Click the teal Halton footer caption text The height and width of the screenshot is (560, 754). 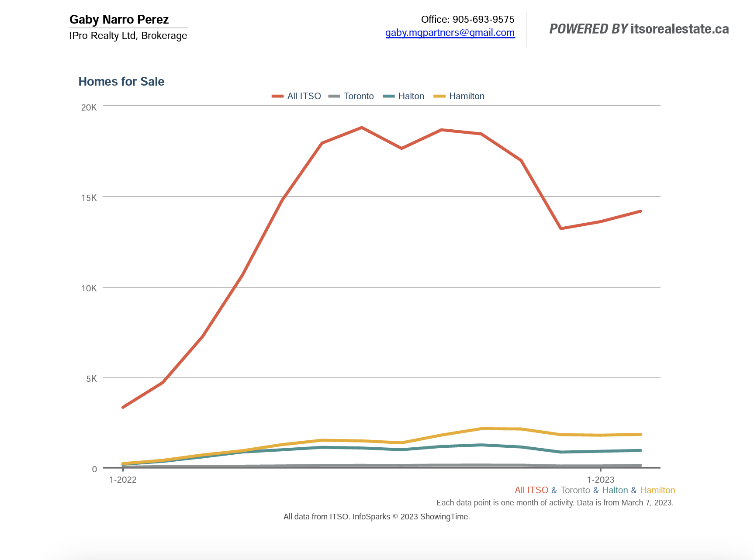tap(615, 490)
